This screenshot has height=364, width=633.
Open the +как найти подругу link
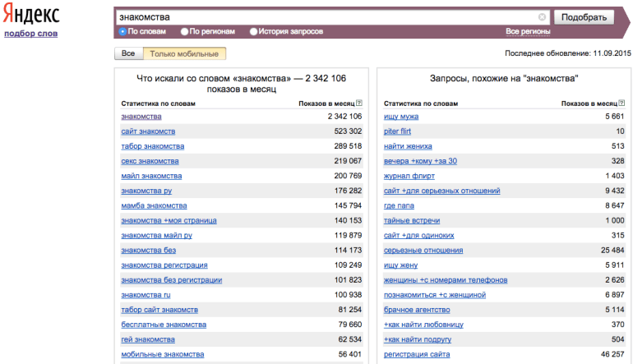418,340
